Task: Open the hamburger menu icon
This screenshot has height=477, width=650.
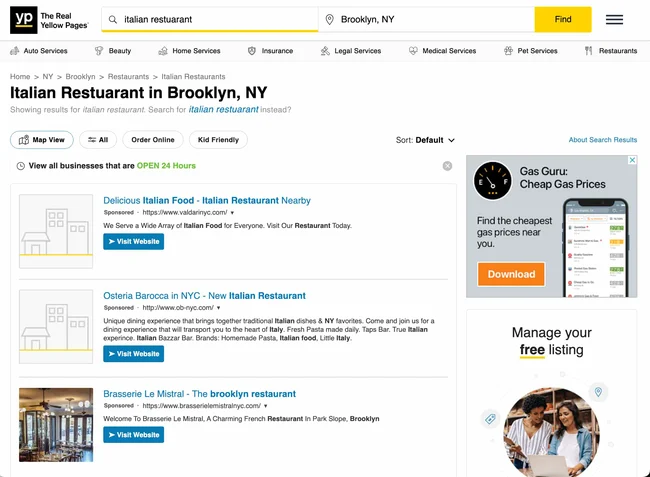Action: coord(614,19)
